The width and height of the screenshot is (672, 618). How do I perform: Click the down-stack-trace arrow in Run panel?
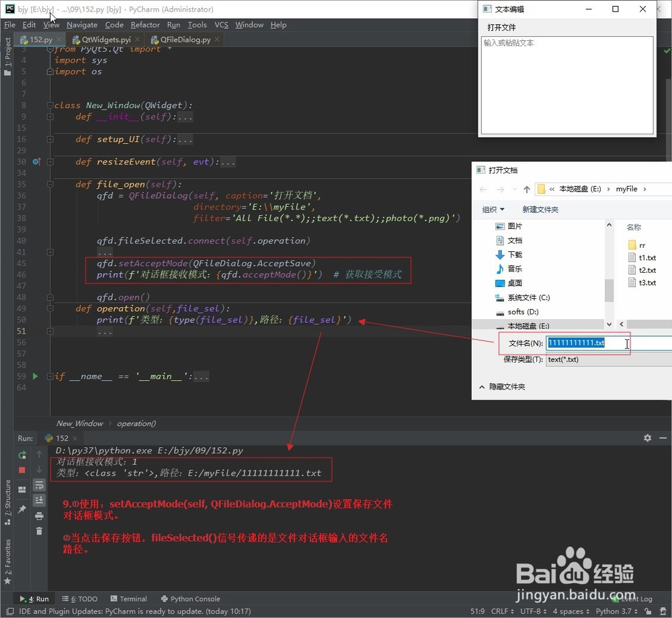click(x=39, y=470)
